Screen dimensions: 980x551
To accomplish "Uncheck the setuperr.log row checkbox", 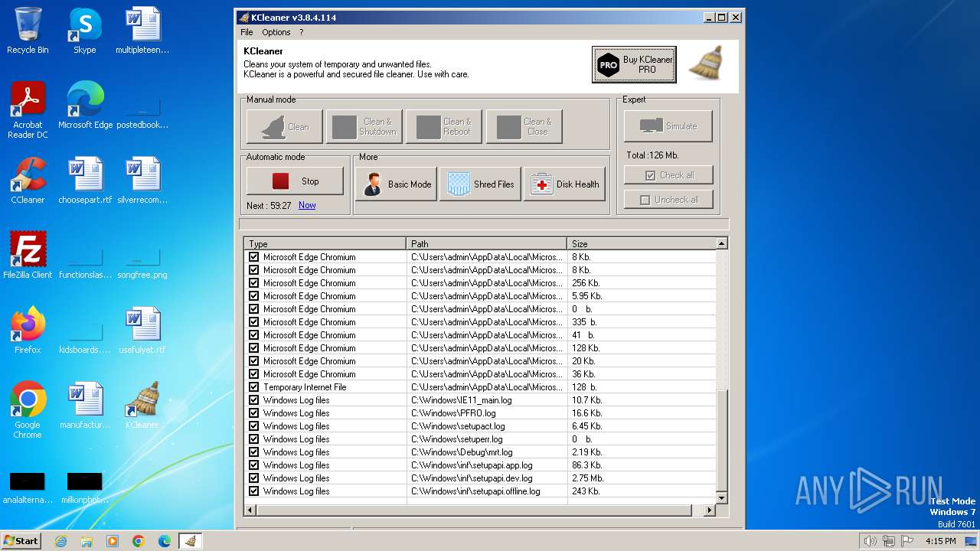I will [254, 439].
